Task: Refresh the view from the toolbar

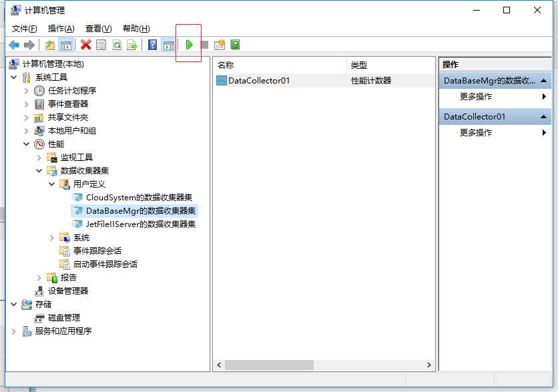Action: 117,45
